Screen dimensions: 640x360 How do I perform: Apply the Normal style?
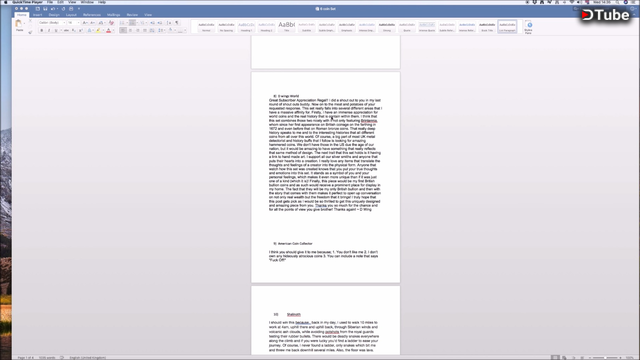(x=206, y=27)
